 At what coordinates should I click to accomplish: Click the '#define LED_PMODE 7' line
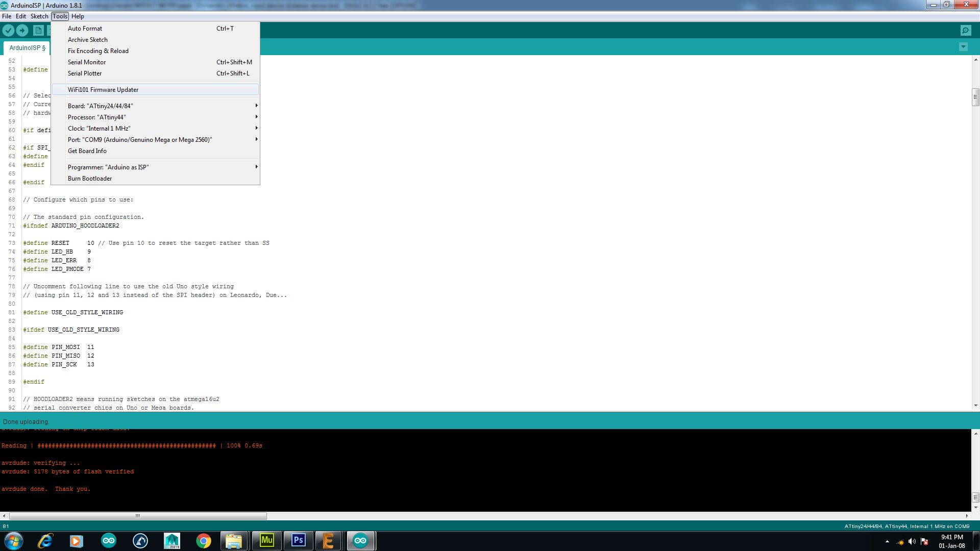point(57,269)
